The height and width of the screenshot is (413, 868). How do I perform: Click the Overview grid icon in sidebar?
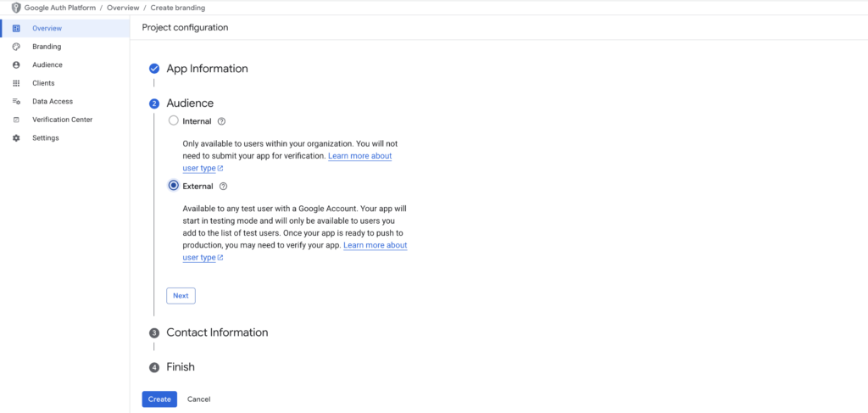16,29
